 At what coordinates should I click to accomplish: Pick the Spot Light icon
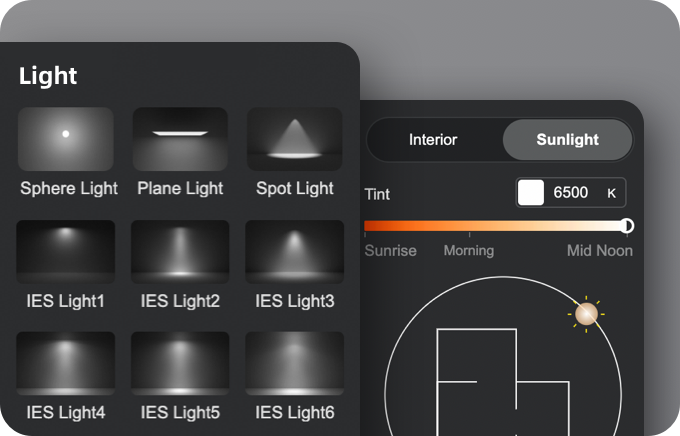(294, 140)
